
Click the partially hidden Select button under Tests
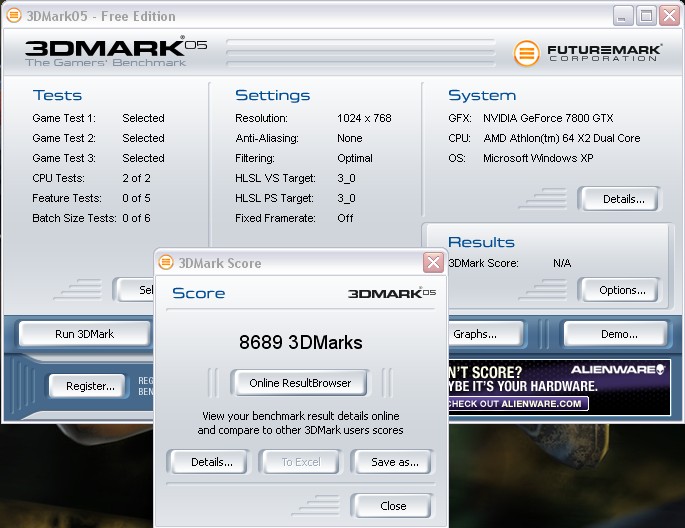[x=134, y=290]
